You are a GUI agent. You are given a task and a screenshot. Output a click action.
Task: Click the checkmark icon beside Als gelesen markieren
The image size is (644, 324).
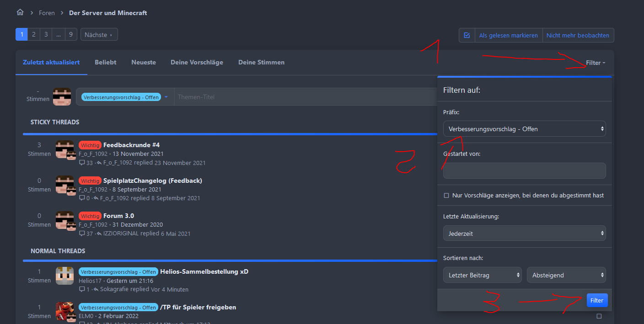(x=467, y=35)
